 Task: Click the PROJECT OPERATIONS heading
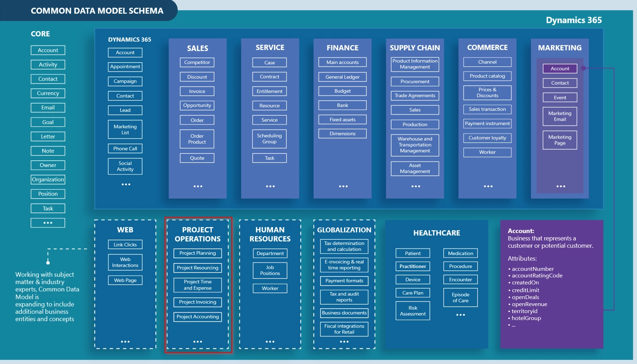click(x=198, y=234)
